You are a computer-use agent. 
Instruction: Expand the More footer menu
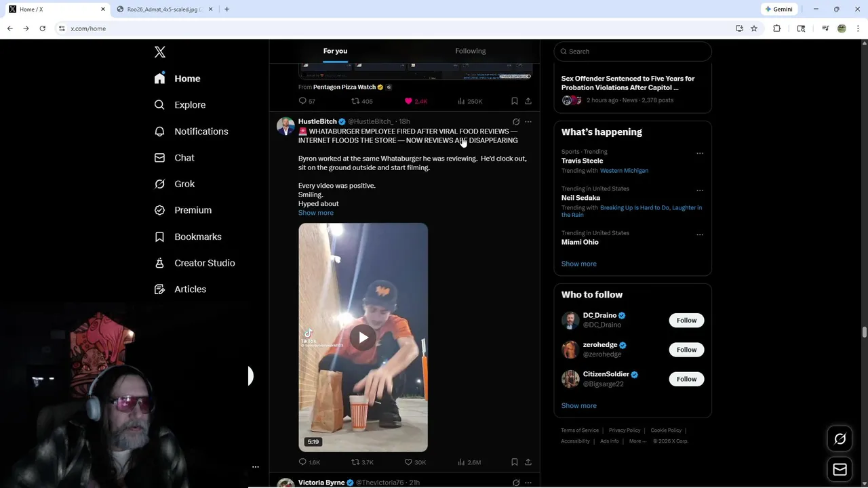[x=637, y=441]
